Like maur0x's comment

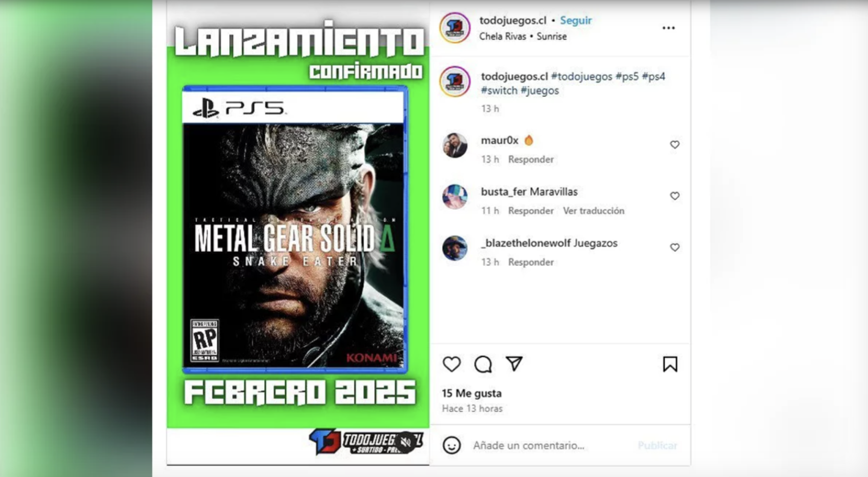pyautogui.click(x=675, y=144)
